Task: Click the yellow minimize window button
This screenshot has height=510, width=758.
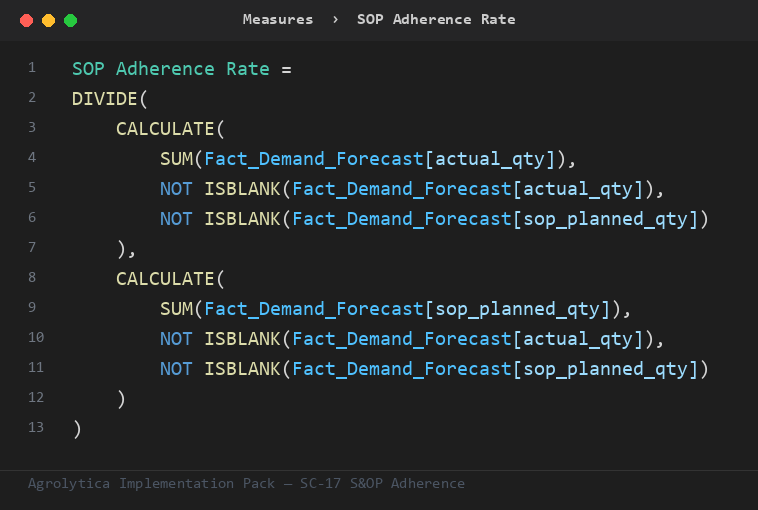Action: (48, 20)
